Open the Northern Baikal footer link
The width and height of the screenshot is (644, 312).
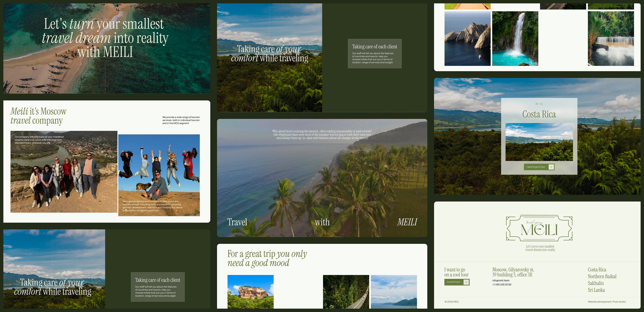[602, 277]
